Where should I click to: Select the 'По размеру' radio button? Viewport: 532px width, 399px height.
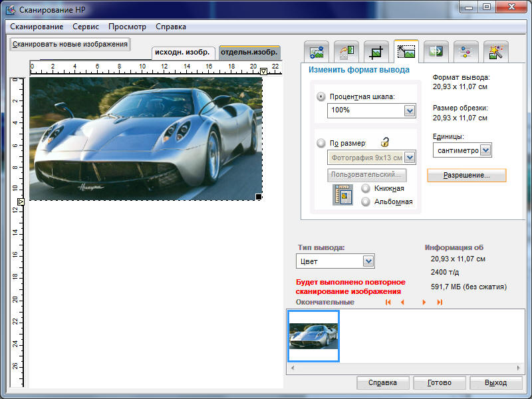point(322,143)
